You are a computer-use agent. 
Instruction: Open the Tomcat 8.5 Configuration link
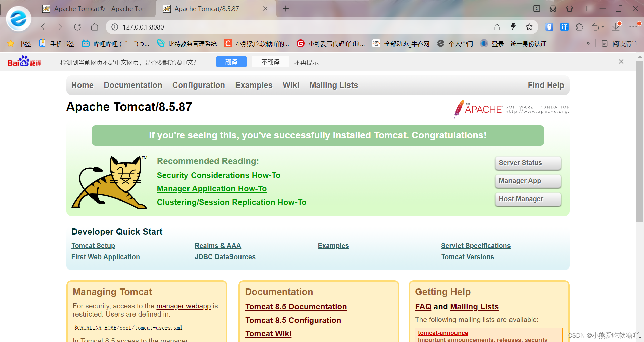coord(293,320)
